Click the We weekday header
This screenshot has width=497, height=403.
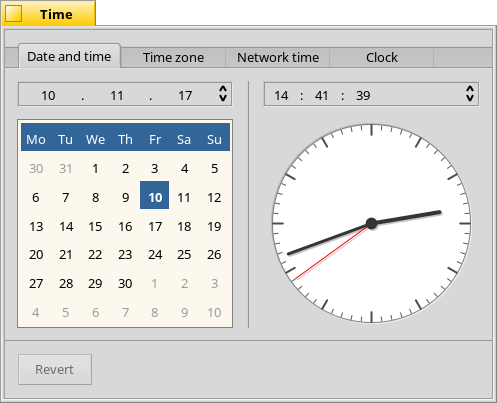[95, 139]
